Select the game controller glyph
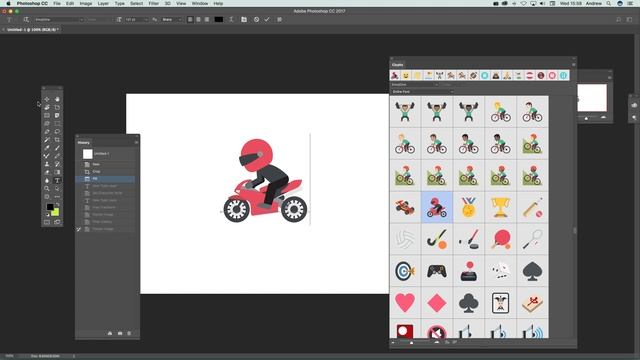640x360 pixels. pos(437,271)
